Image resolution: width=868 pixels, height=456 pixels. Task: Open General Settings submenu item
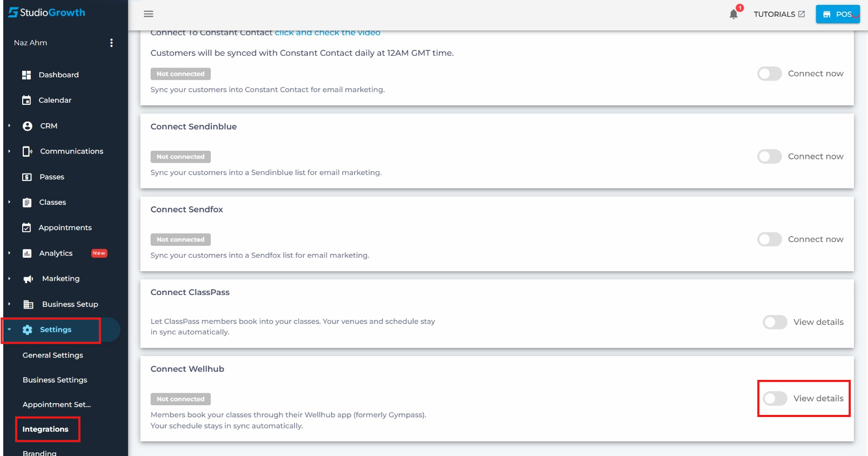pyautogui.click(x=53, y=356)
